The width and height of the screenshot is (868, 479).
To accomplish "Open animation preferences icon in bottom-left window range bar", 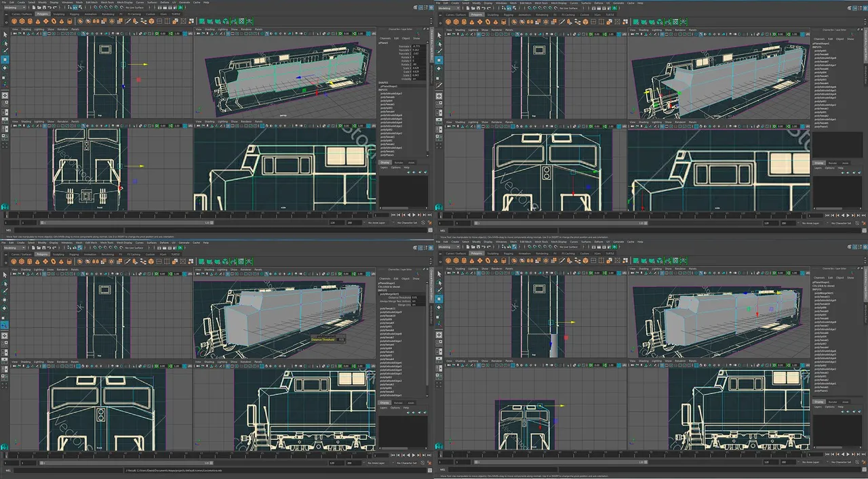I will click(429, 463).
